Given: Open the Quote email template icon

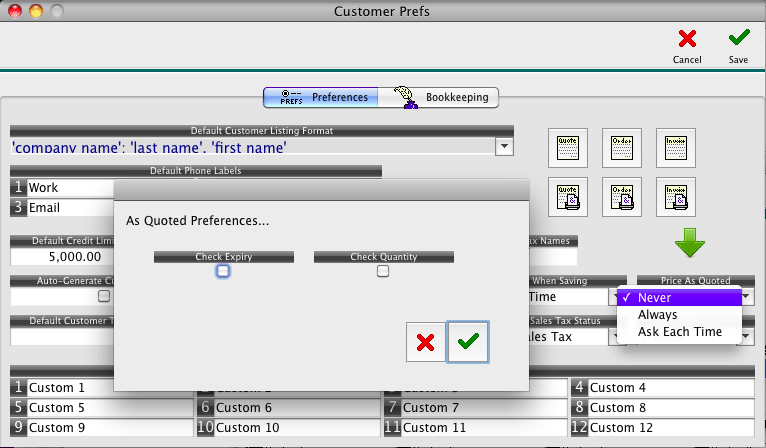Looking at the screenshot, I should click(568, 197).
